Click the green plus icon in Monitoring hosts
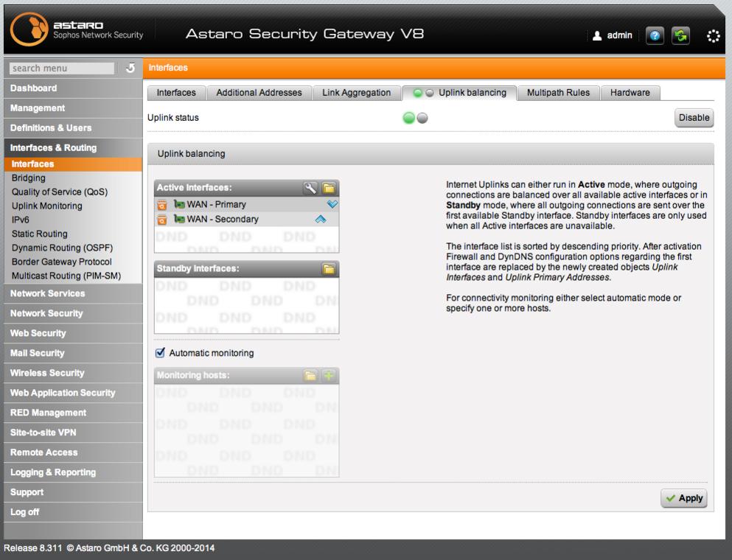 [x=329, y=375]
